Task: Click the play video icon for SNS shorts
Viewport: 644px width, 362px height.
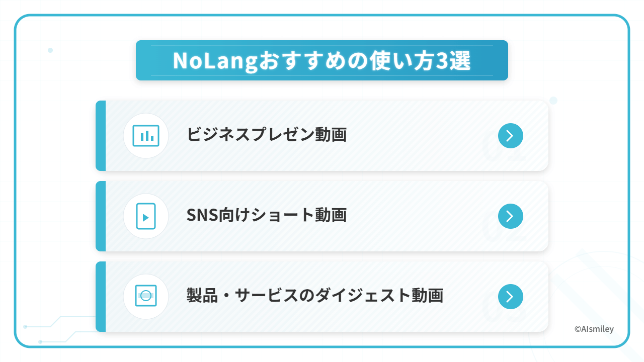Action: click(x=146, y=216)
